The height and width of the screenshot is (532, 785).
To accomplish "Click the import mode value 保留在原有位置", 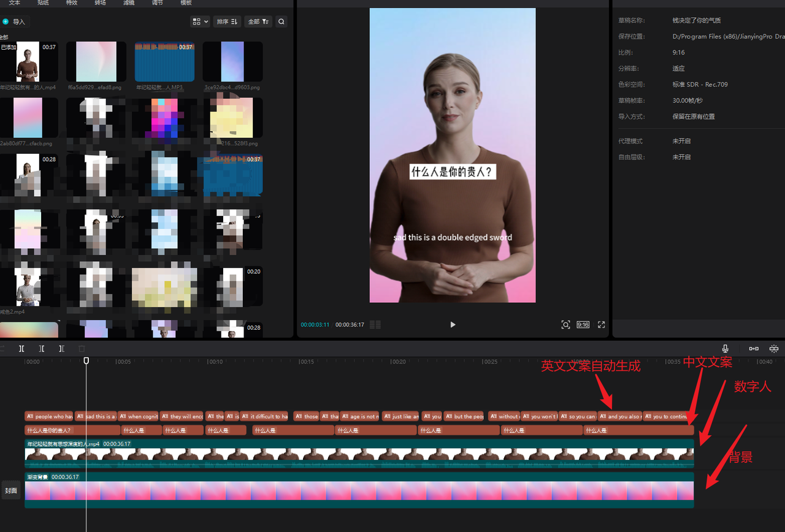I will 694,116.
